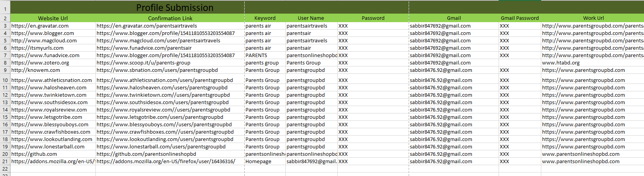
Task: Select the Homepage keyword cell
Action: click(258, 162)
